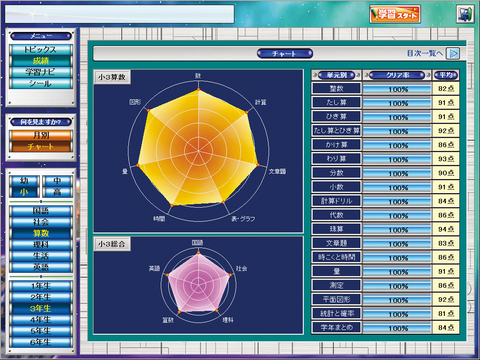Click the 学習スタート button

click(x=395, y=14)
